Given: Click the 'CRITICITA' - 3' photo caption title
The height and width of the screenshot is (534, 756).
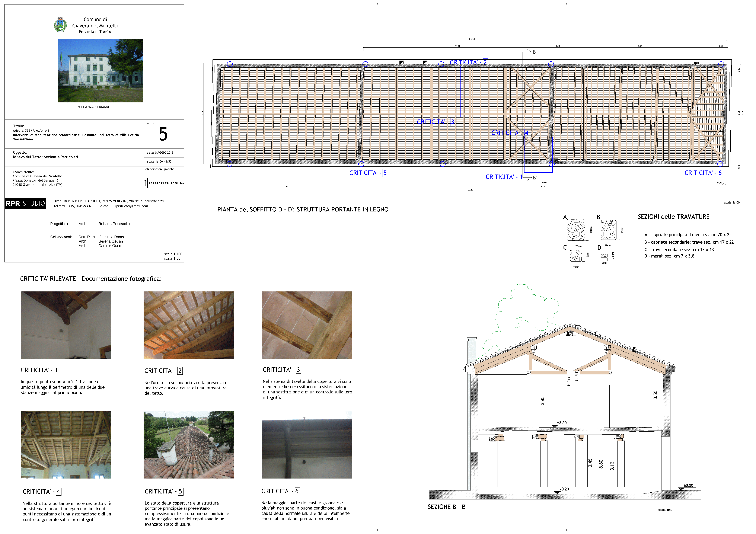Looking at the screenshot, I should coord(282,370).
